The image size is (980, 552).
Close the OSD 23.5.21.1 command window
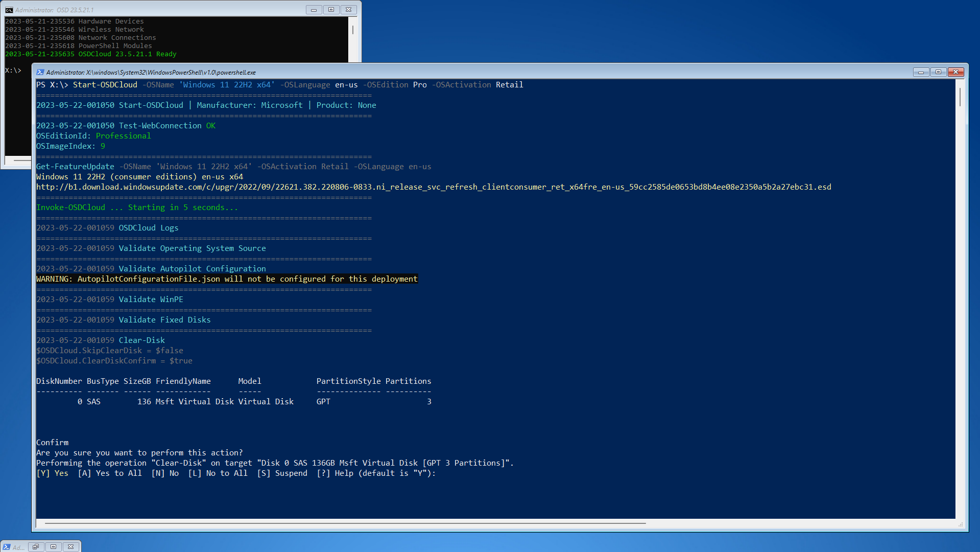pos(348,10)
